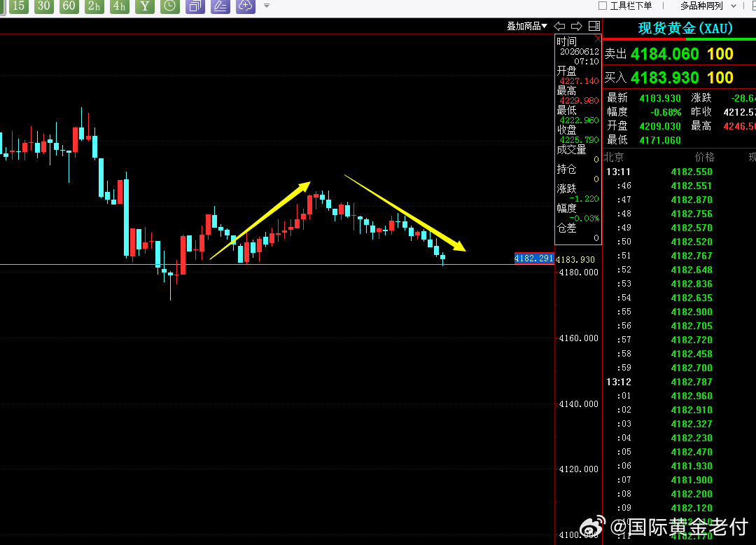
Task: Expand the toolbar overflow arrow
Action: click(x=267, y=6)
